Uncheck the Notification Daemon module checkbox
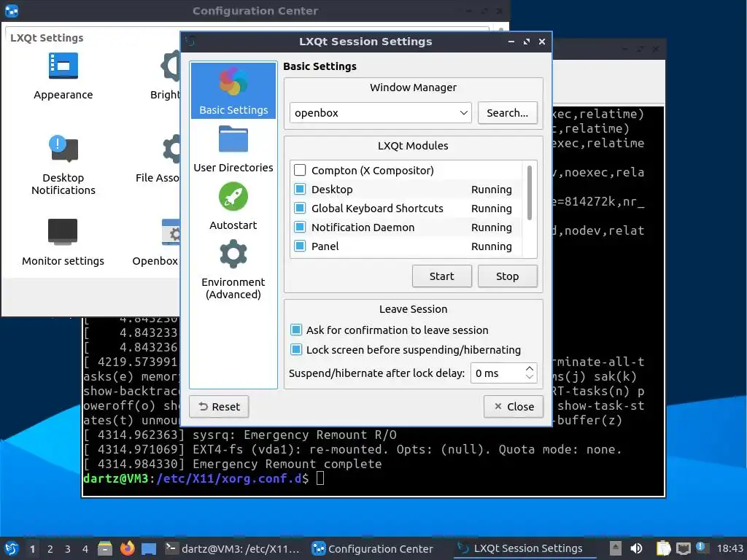Screen dimensions: 747x560 click(300, 227)
